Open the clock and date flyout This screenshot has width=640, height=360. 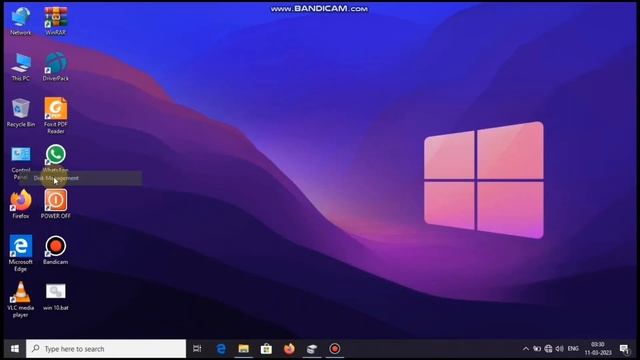coord(598,349)
